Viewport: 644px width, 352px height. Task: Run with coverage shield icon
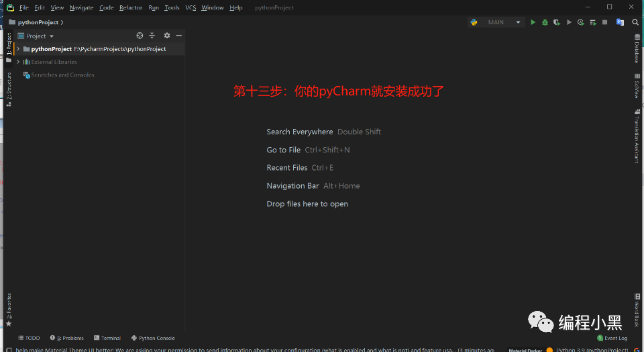click(x=557, y=22)
